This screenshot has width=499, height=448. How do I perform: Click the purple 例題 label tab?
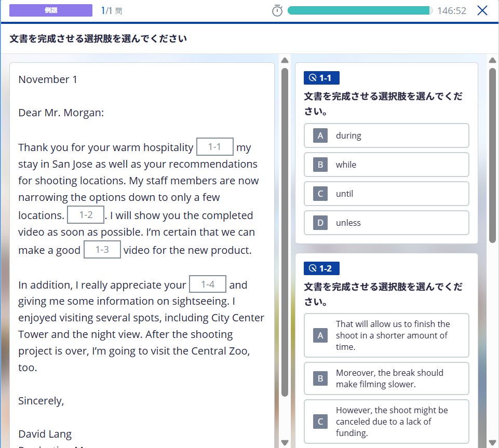click(51, 11)
